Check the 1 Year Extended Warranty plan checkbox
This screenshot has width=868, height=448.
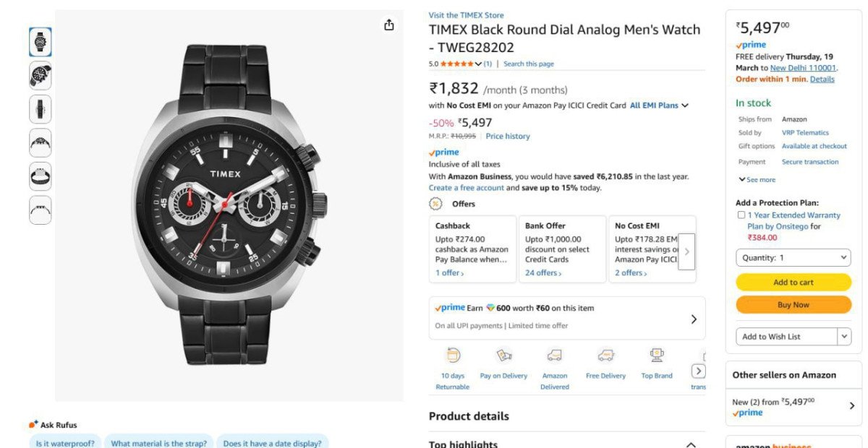(x=741, y=215)
